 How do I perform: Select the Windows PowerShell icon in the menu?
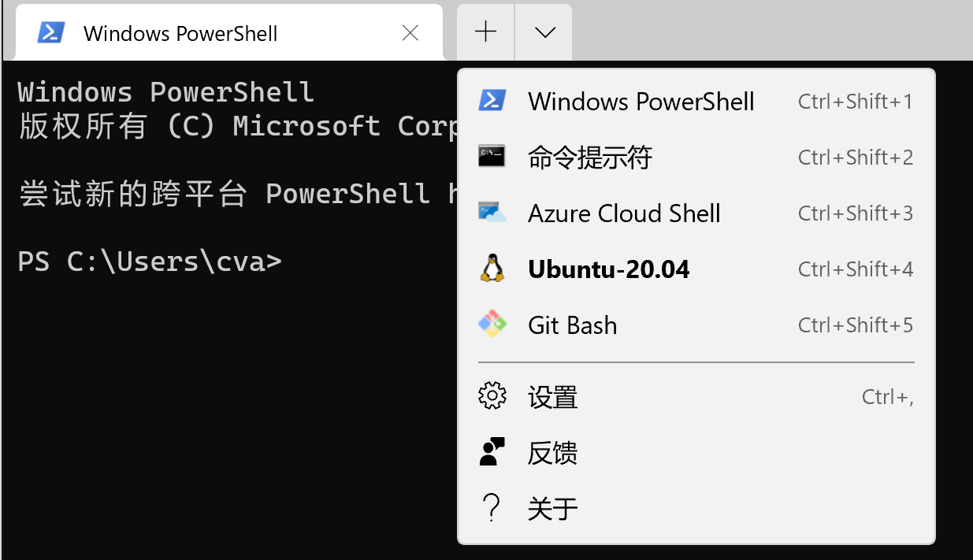[x=492, y=101]
